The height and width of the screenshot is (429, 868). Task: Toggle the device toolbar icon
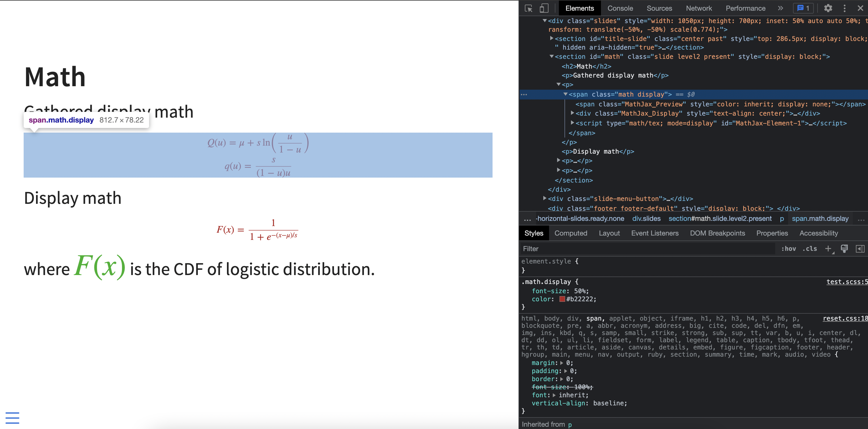(x=544, y=8)
